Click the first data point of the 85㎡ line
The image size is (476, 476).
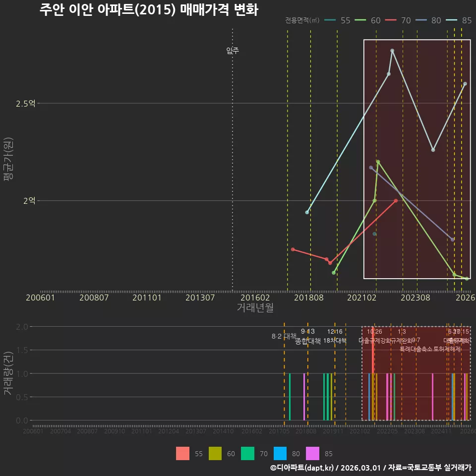(307, 212)
